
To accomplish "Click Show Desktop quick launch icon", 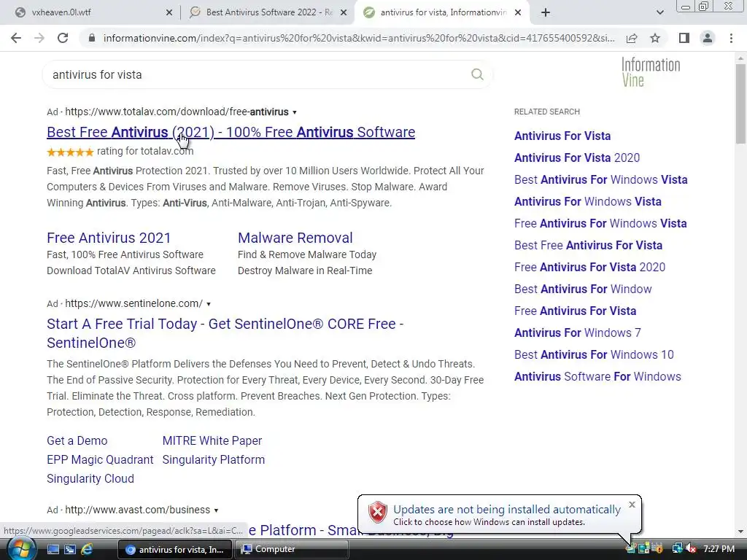I will pos(53,550).
